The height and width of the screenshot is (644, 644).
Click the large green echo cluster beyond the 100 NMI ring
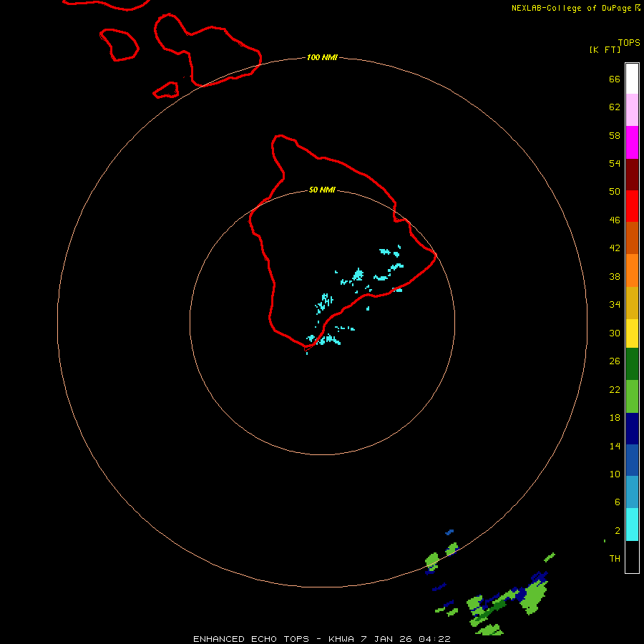click(535, 597)
